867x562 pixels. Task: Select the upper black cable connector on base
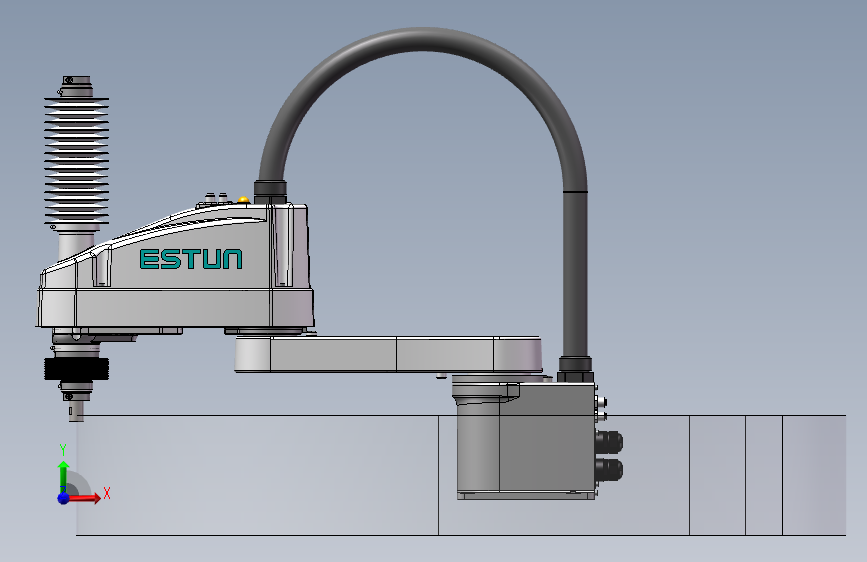[x=610, y=441]
